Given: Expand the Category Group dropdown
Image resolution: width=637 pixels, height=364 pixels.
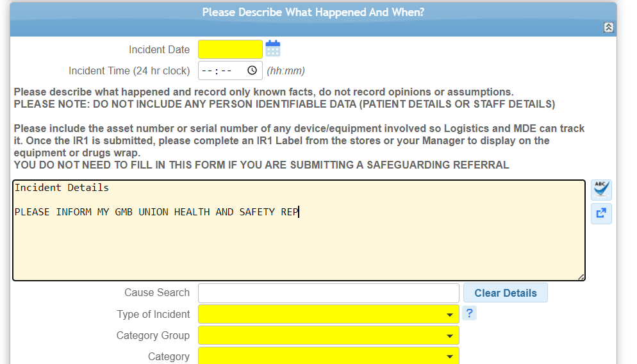Looking at the screenshot, I should [x=328, y=336].
